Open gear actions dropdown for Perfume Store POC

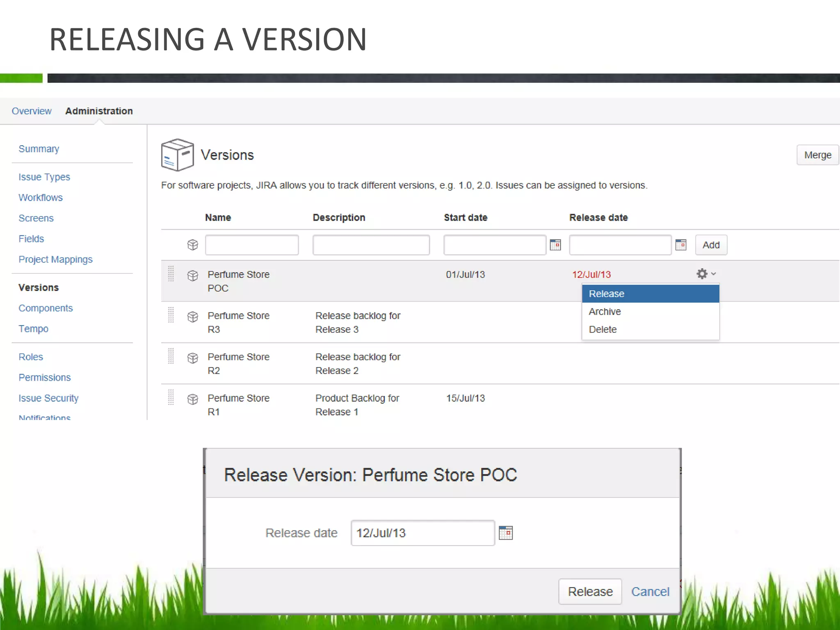[706, 274]
